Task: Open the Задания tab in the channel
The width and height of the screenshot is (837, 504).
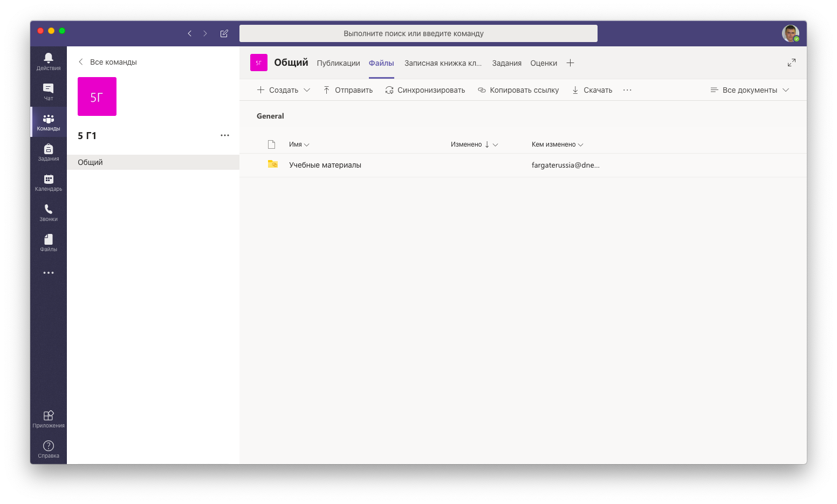Action: pos(507,63)
